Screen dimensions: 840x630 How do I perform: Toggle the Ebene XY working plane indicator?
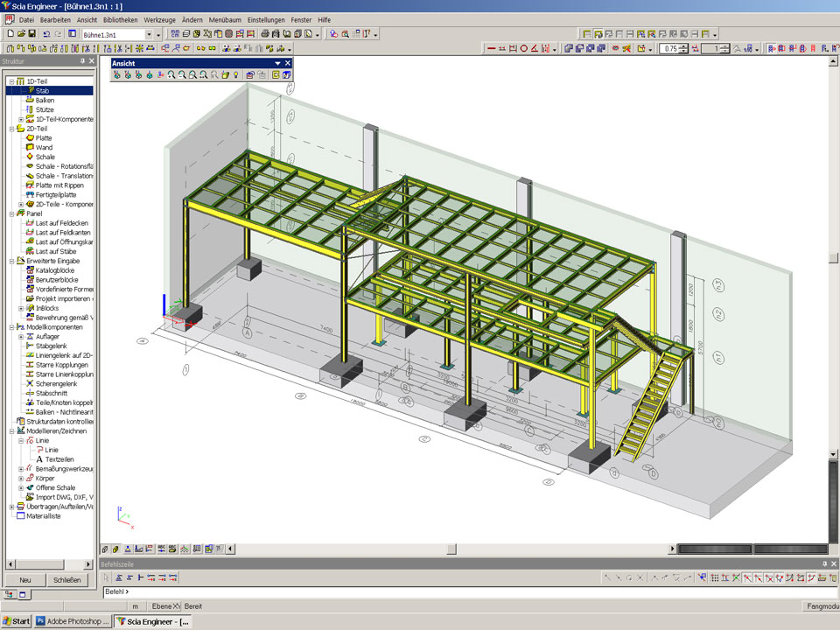(165, 606)
